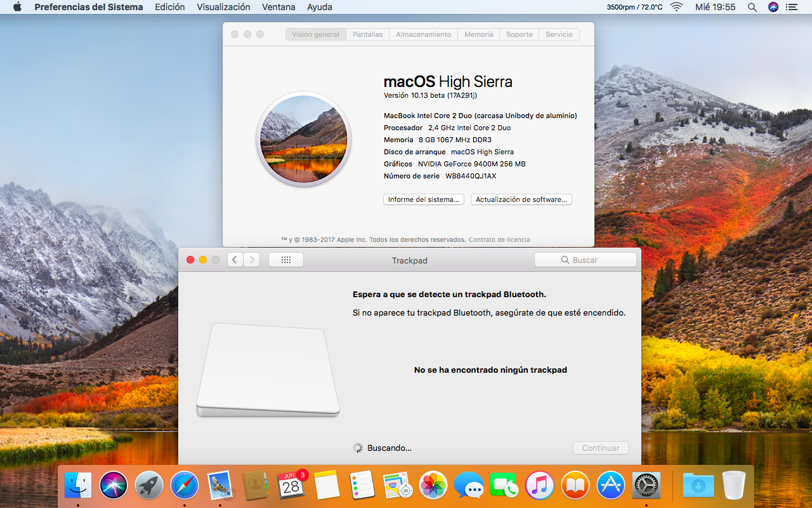
Task: Open Reminders from the Dock
Action: coord(362,486)
